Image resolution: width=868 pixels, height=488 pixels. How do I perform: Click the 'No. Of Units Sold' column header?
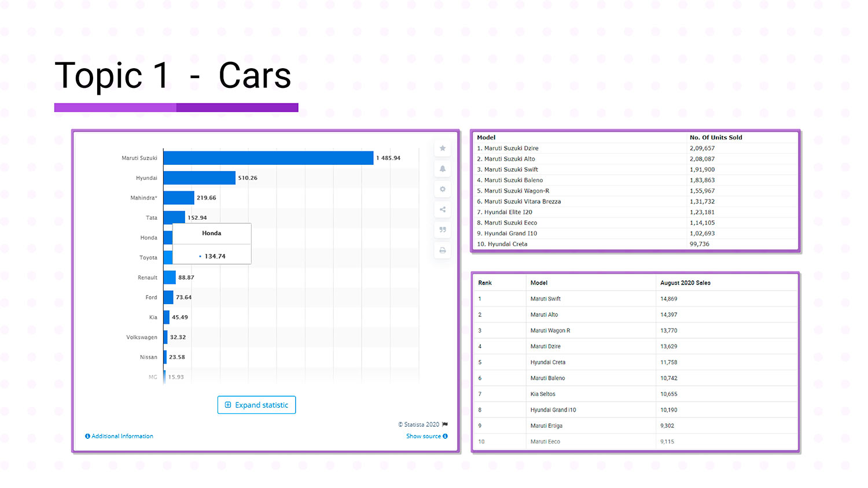tap(715, 138)
